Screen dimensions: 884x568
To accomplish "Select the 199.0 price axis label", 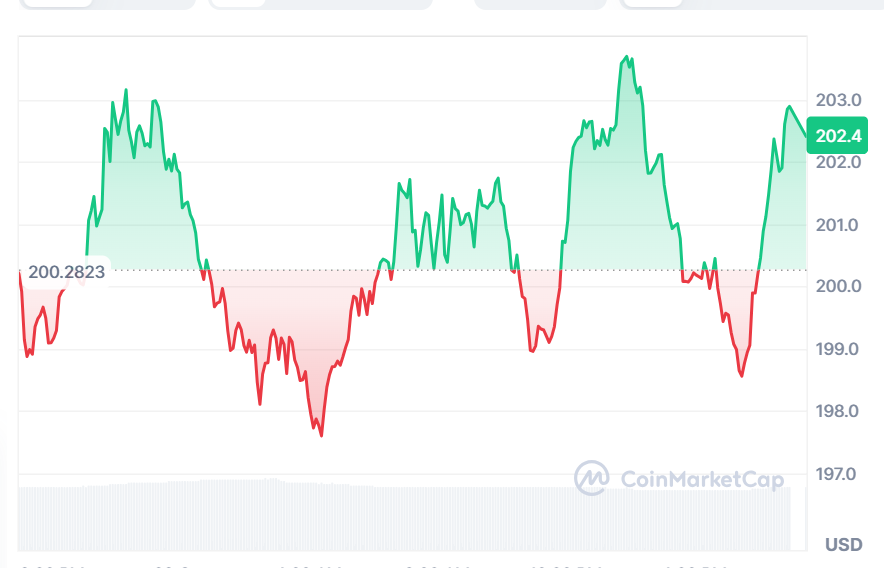I will coord(838,349).
